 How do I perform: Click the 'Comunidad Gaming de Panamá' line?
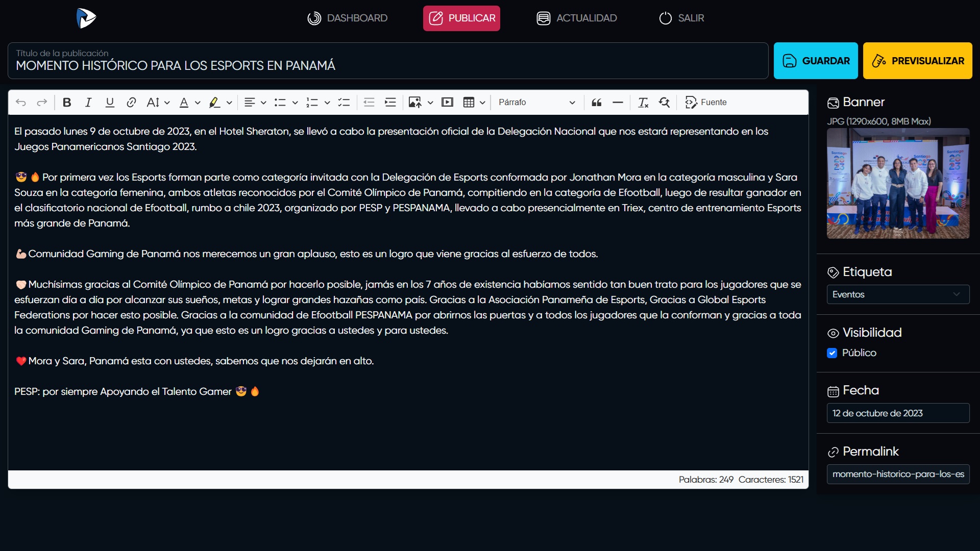click(306, 254)
